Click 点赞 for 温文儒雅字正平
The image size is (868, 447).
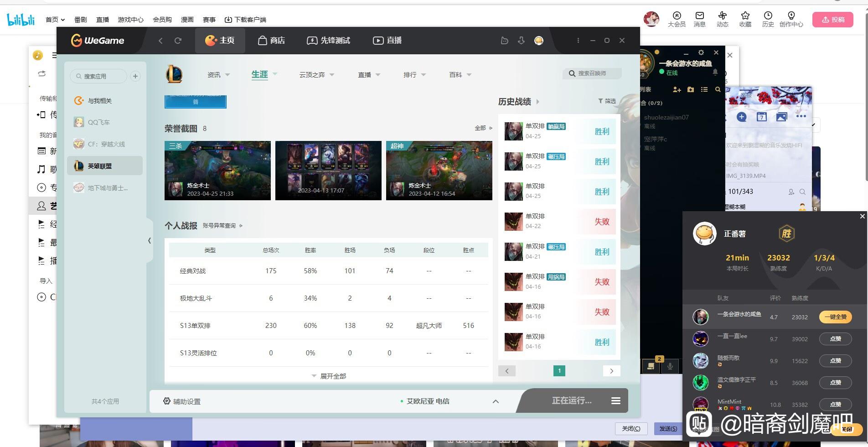point(836,383)
